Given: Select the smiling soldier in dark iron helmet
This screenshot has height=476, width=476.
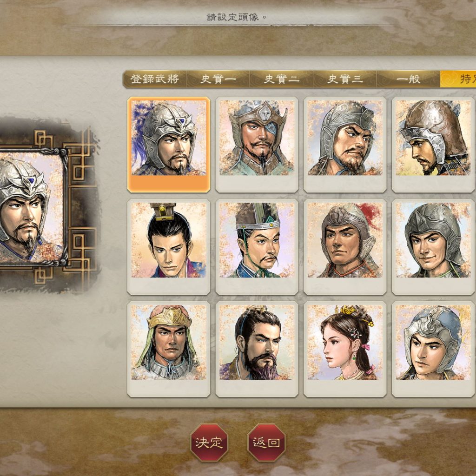Looking at the screenshot, I should coord(433,247).
